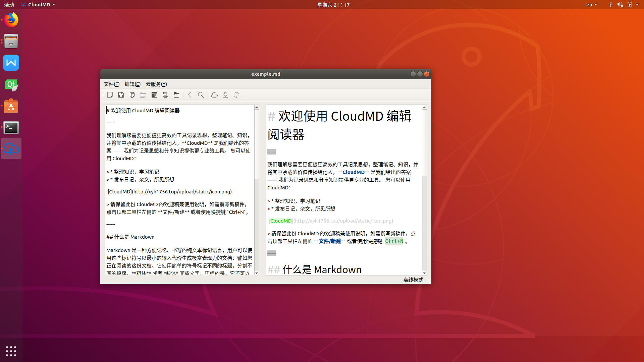Click '> * 发布日记，杂文，所见所想' in the editor
Screen dimensions: 644x362
click(140, 180)
